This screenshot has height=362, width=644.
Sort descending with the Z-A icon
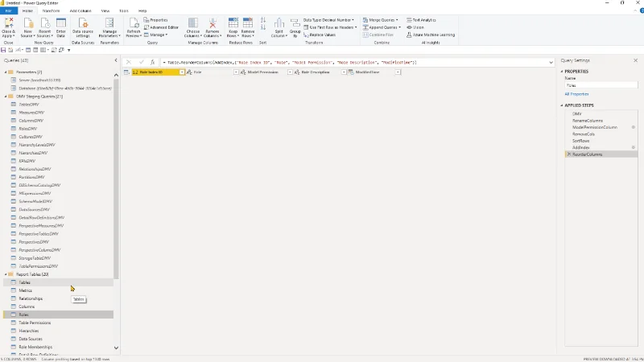coord(263,27)
